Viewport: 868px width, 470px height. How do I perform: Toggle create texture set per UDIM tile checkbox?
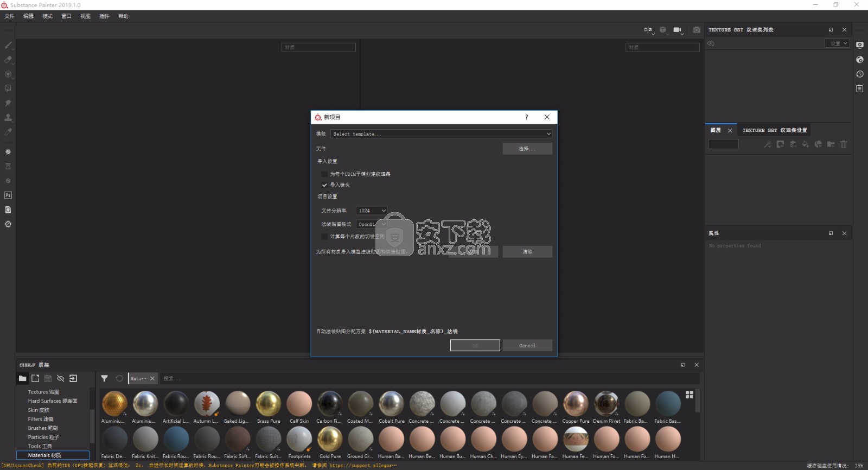(324, 174)
